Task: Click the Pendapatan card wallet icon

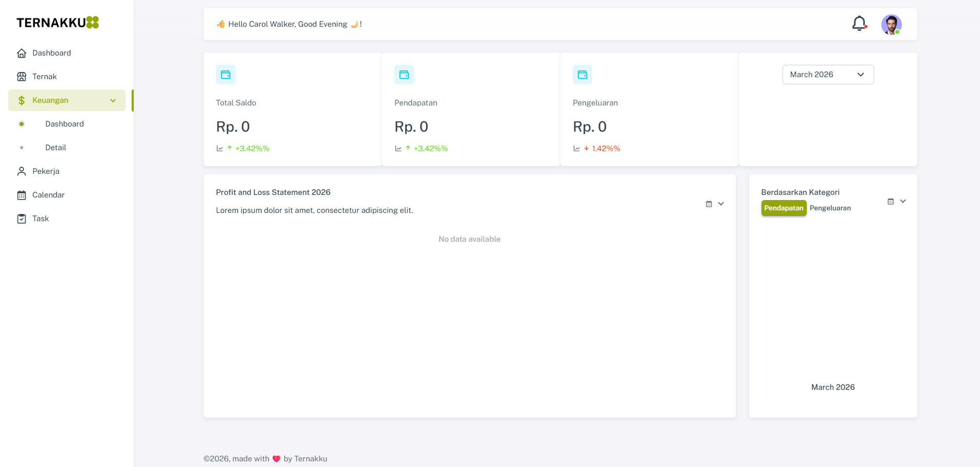Action: click(x=404, y=75)
